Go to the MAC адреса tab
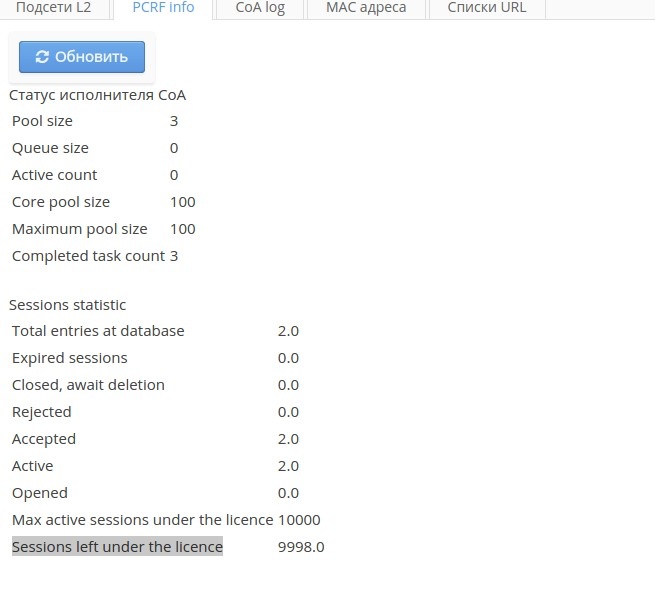Image resolution: width=655 pixels, height=589 pixels. (x=366, y=8)
